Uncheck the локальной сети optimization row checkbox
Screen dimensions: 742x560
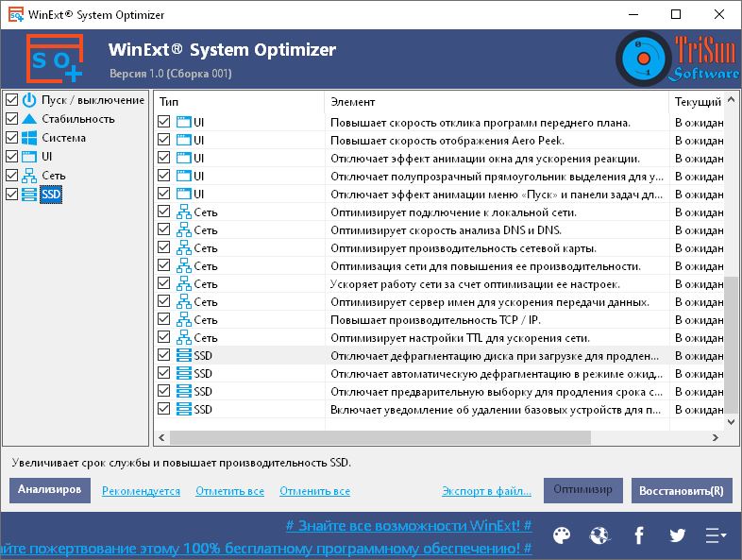(x=163, y=212)
